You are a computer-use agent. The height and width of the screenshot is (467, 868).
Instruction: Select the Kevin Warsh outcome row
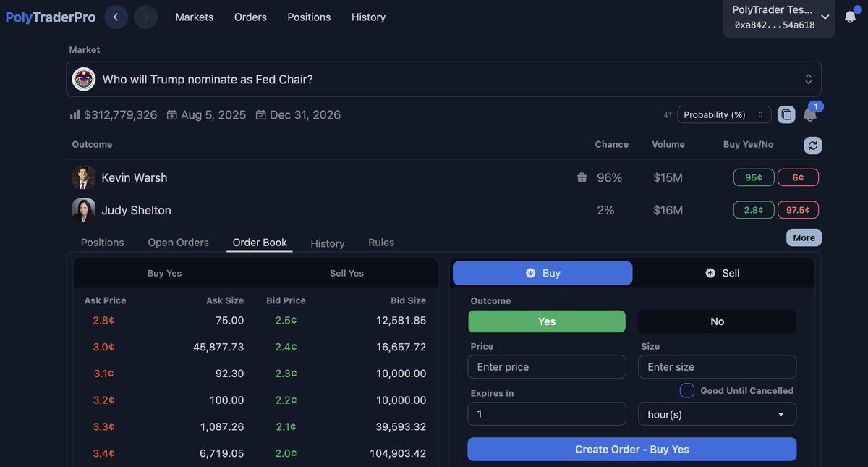coord(443,177)
